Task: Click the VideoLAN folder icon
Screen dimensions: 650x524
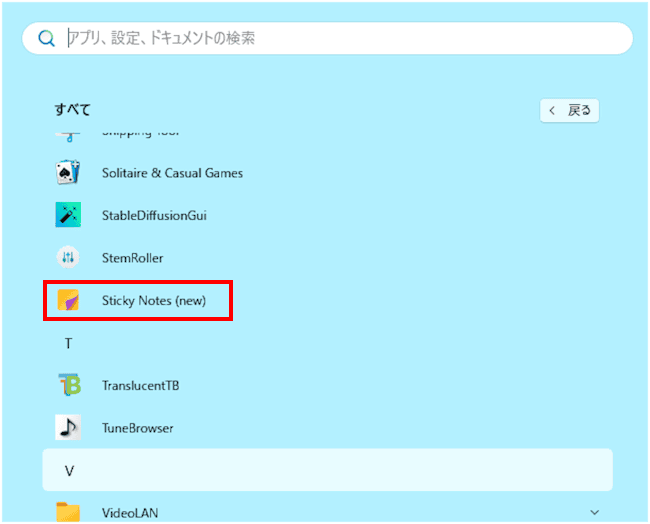Action: 68,512
